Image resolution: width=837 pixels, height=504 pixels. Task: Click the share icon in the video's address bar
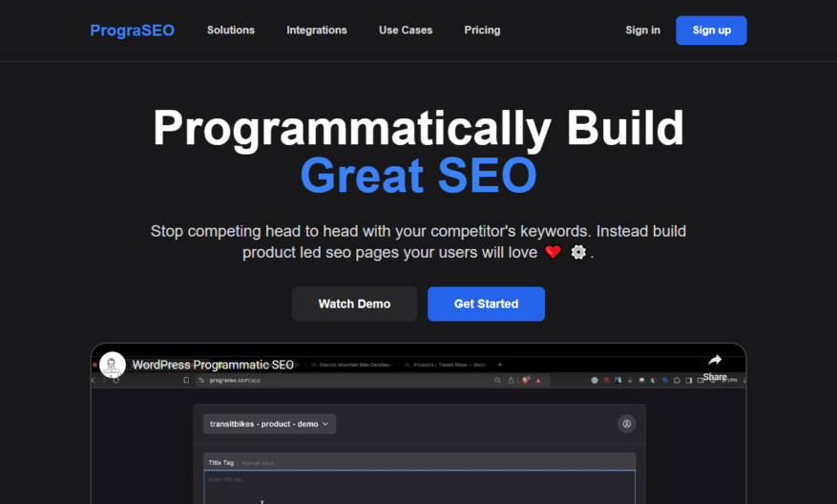pos(511,380)
